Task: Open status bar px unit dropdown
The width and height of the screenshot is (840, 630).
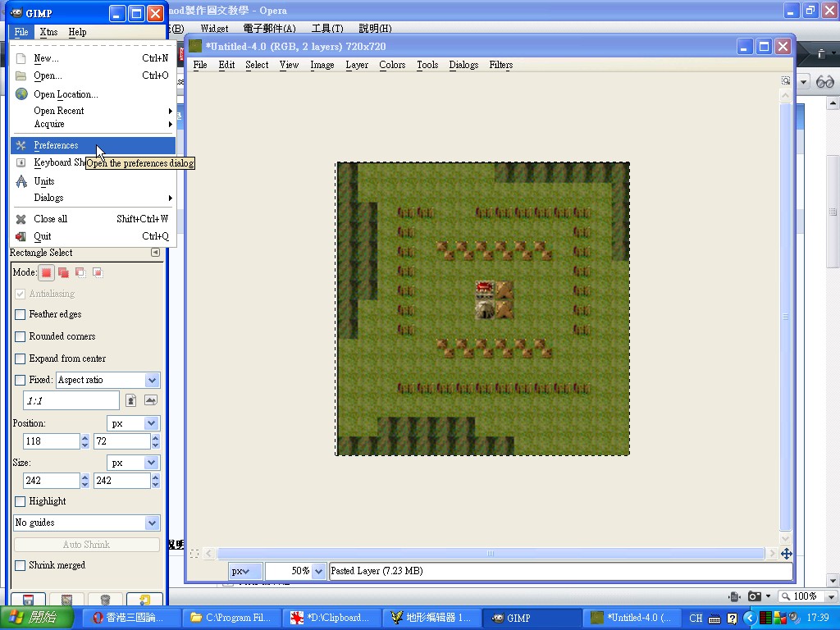Action: point(245,571)
